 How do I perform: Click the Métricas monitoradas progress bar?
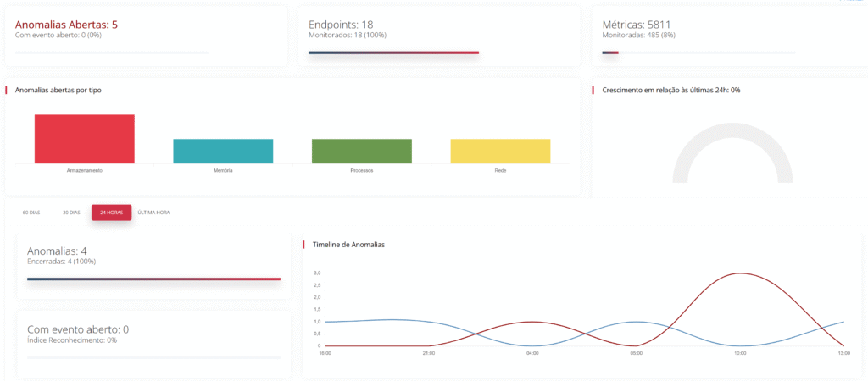610,52
